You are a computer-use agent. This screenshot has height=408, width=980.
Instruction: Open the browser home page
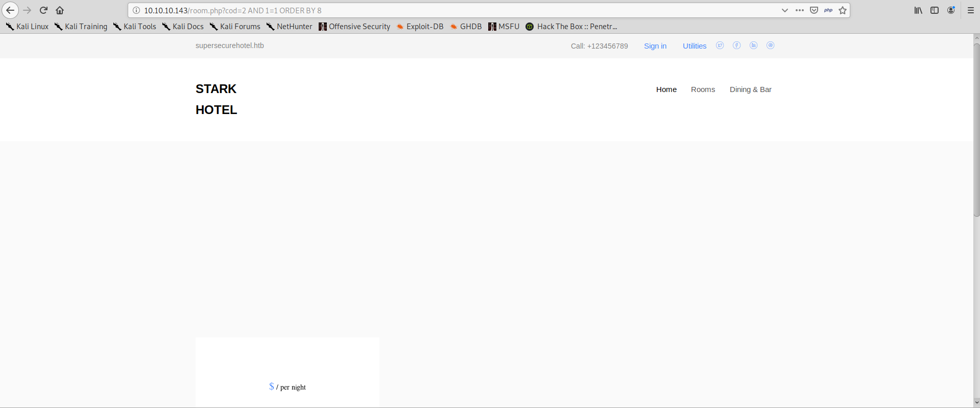60,10
